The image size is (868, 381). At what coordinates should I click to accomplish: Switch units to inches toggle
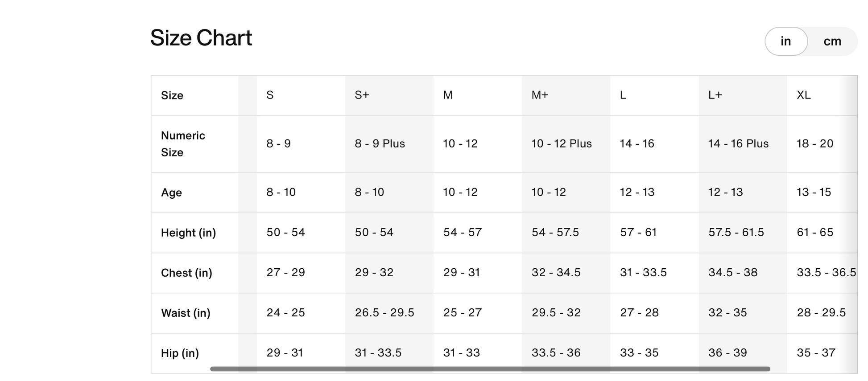pos(786,41)
